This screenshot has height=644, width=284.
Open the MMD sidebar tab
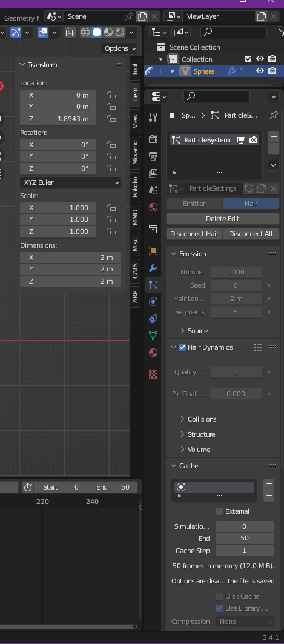135,217
